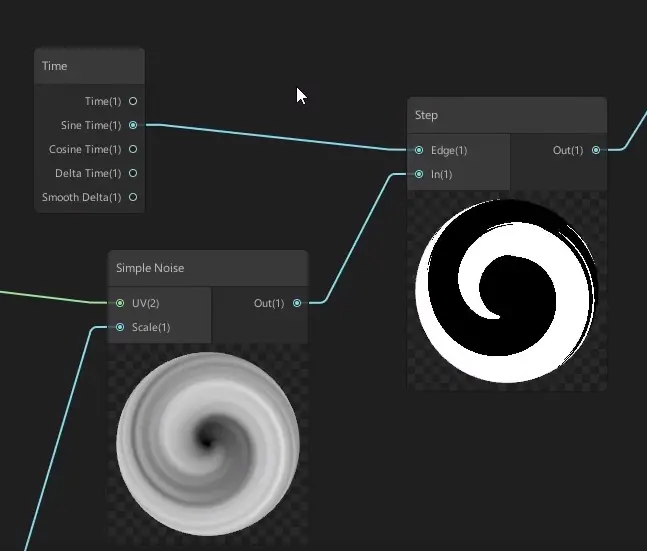Select the Simple Noise node title bar

tap(208, 268)
